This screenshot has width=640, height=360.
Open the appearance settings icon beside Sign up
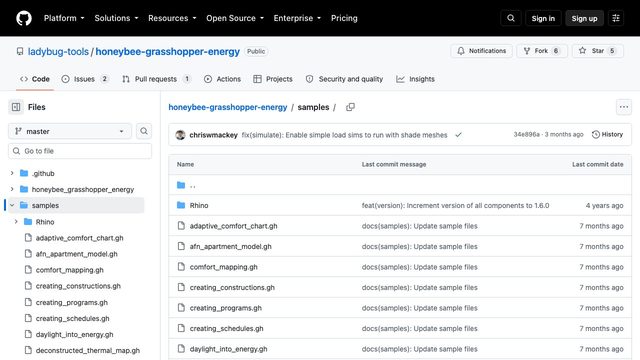(616, 18)
